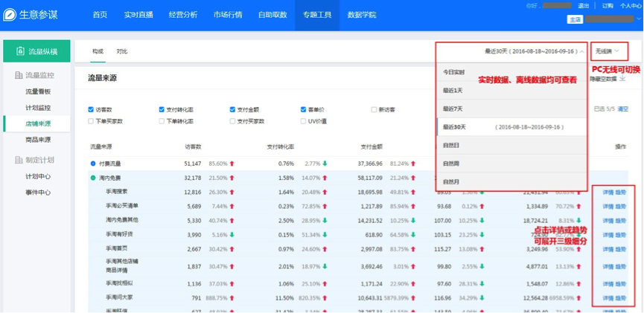Click the 流量纵横 sidebar header icon
Viewport: 644px width, 313px height.
(19, 51)
